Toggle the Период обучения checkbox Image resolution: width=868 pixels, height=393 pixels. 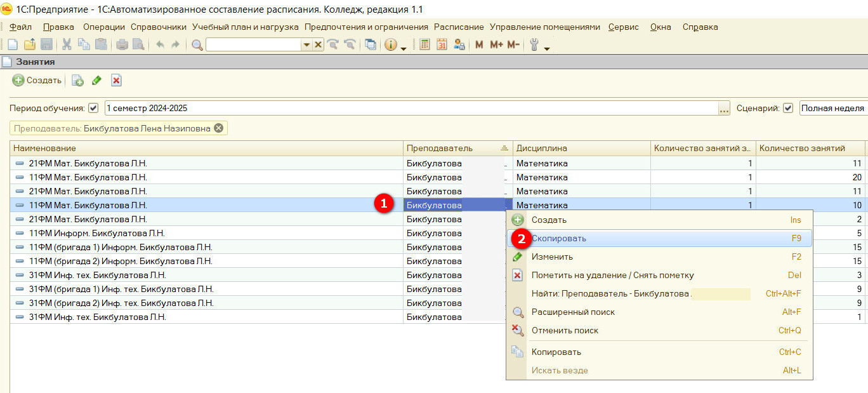point(93,108)
